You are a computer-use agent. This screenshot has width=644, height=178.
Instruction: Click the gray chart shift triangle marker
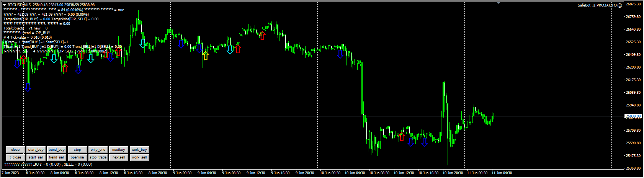tap(499, 3)
